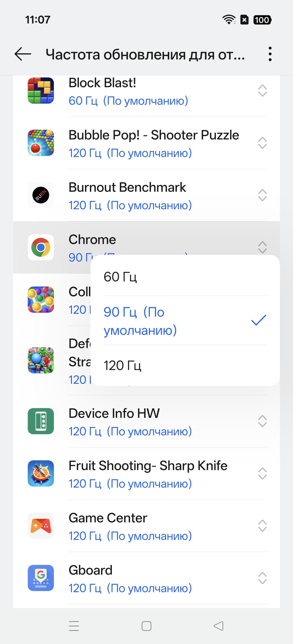Viewport: 293px width, 644px height.
Task: Open the three-dot overflow menu
Action: 270,54
